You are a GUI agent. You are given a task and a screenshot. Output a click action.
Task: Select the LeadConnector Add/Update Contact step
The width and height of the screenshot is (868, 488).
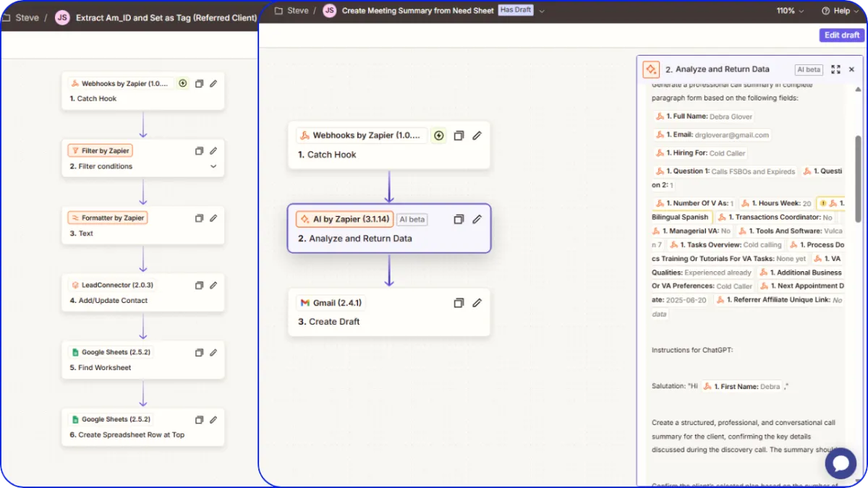(x=142, y=292)
